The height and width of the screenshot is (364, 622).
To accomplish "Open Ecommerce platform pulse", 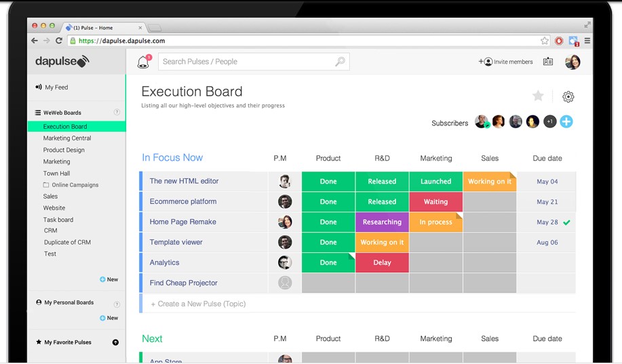I will tap(183, 201).
